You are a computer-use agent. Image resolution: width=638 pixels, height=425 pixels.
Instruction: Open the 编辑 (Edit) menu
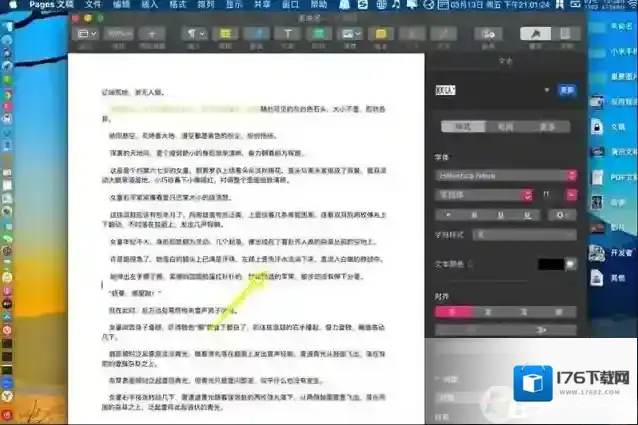click(121, 4)
